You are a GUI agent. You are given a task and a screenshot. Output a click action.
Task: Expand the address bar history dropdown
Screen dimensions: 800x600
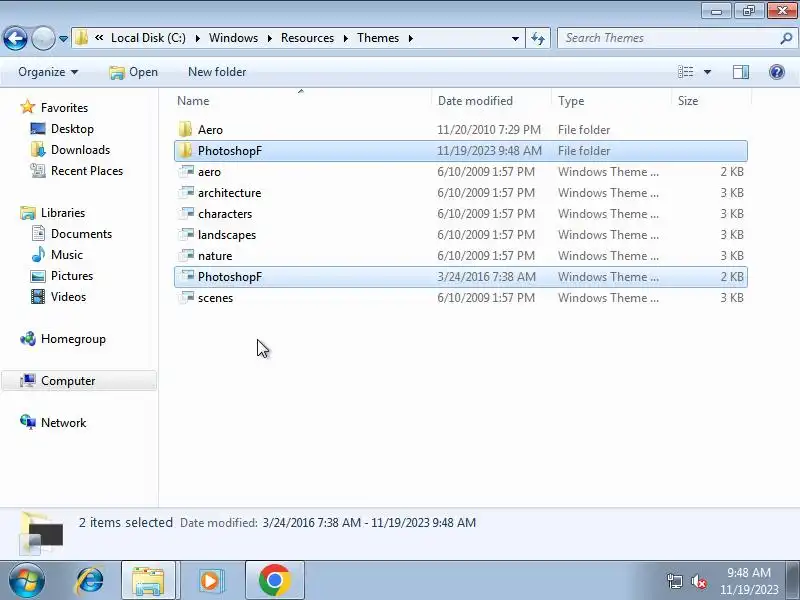click(x=515, y=39)
